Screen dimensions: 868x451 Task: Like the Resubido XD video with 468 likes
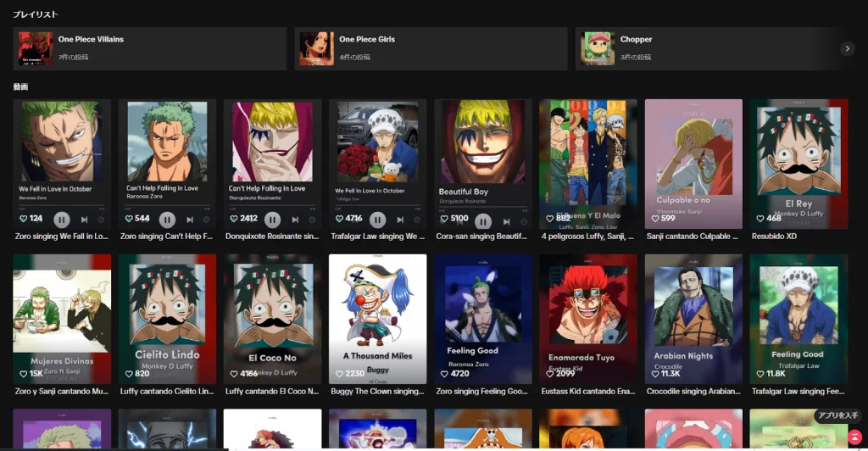tap(760, 219)
